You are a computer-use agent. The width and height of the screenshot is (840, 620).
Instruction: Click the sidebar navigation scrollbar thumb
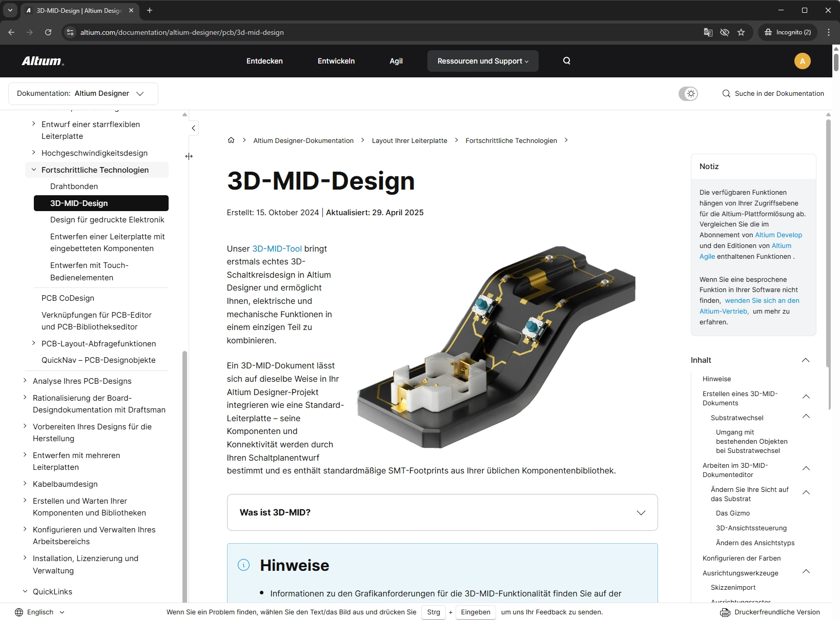pos(185,477)
